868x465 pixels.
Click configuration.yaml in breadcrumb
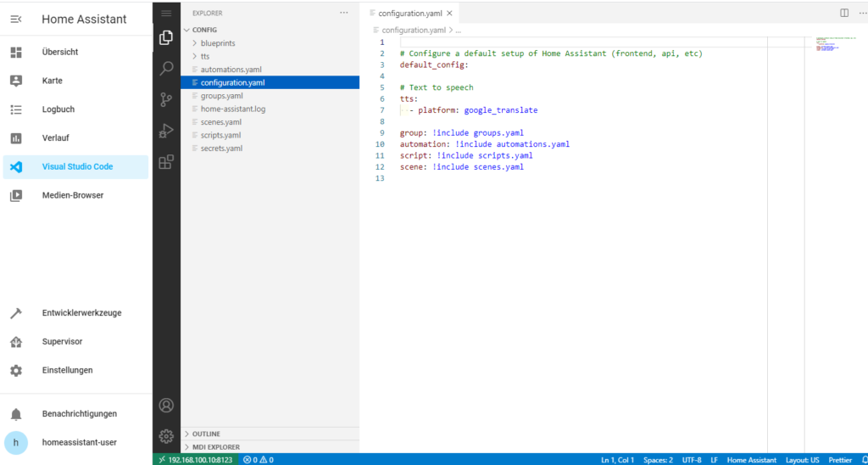point(414,30)
